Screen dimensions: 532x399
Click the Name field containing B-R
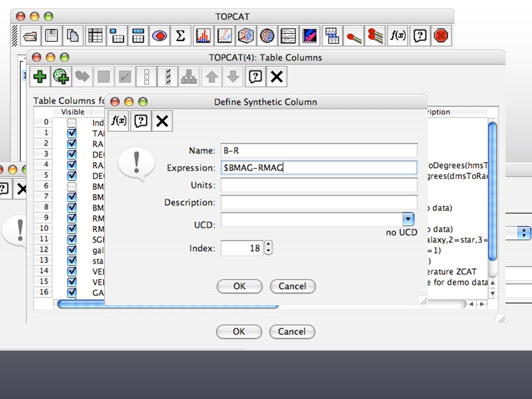(319, 150)
